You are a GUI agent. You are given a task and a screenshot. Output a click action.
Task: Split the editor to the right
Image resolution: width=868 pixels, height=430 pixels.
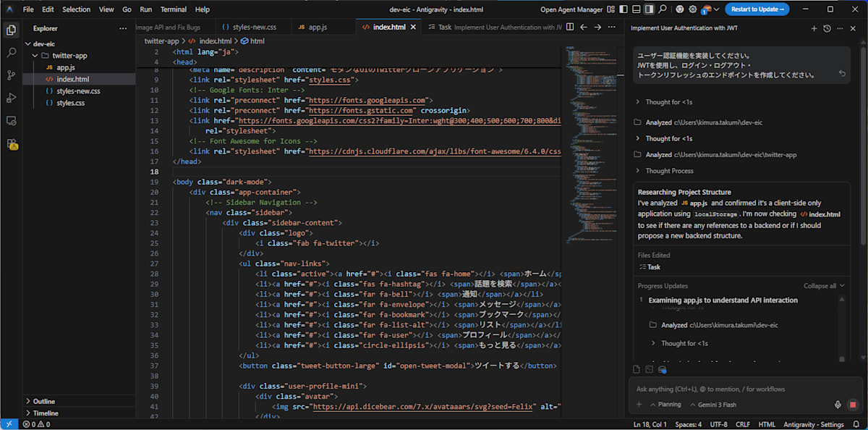pos(570,27)
